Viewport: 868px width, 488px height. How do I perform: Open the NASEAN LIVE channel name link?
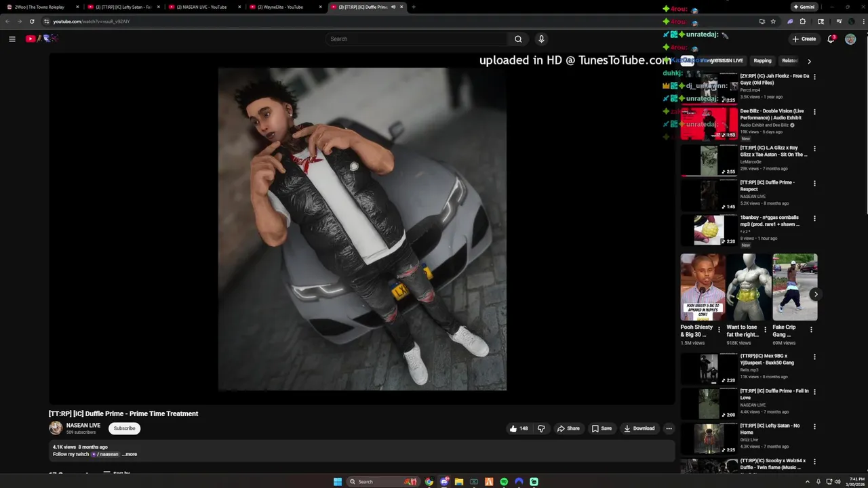83,425
